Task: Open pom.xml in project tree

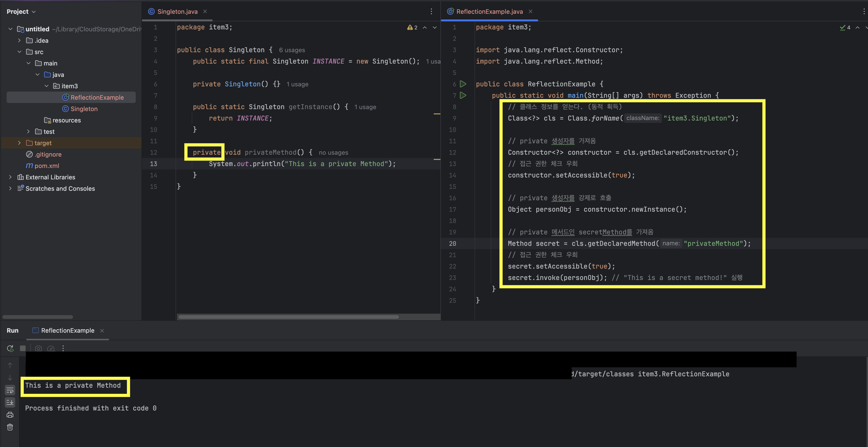Action: point(47,166)
